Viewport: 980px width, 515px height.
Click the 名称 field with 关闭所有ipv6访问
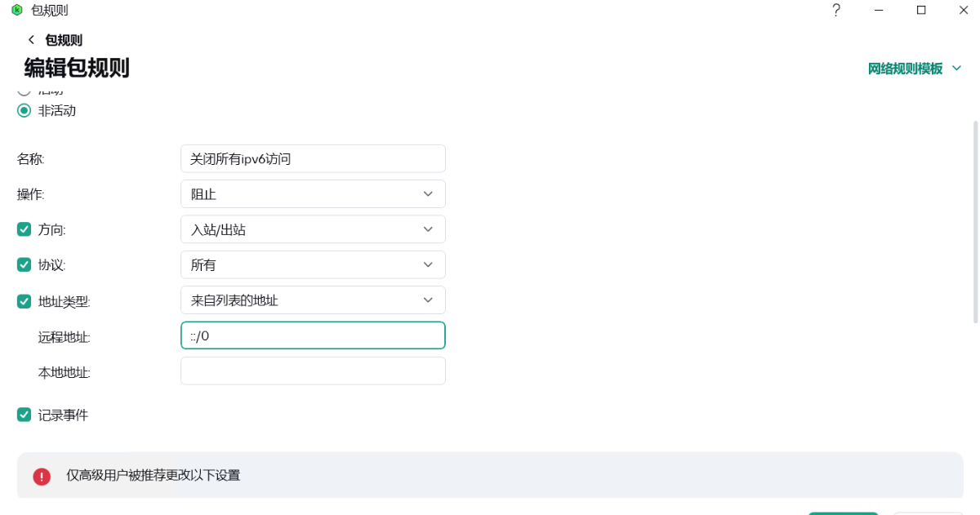click(313, 158)
